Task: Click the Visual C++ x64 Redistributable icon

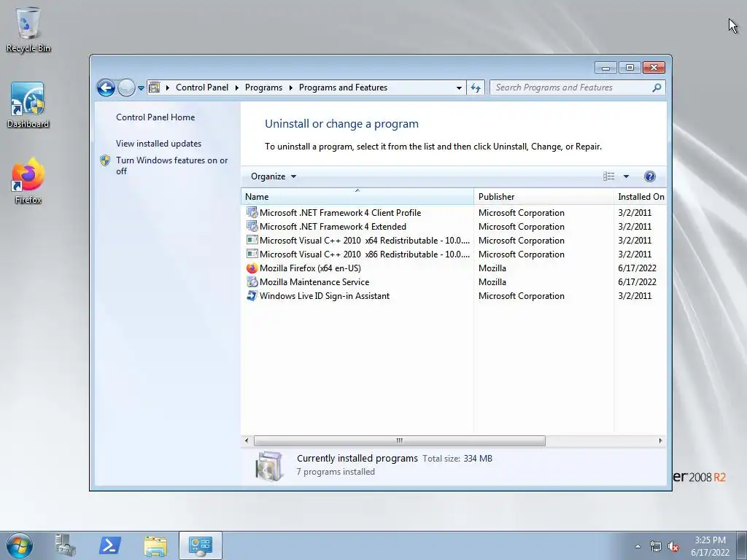Action: [x=252, y=240]
